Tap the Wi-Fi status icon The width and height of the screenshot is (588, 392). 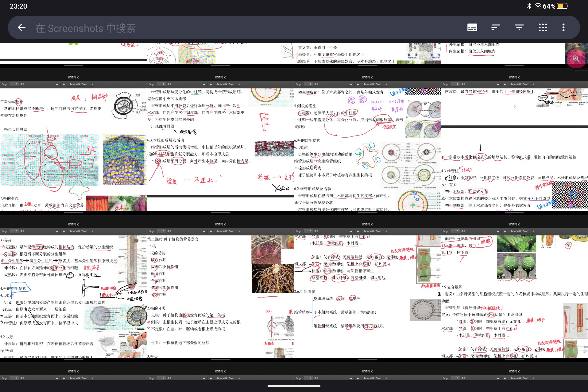(538, 6)
